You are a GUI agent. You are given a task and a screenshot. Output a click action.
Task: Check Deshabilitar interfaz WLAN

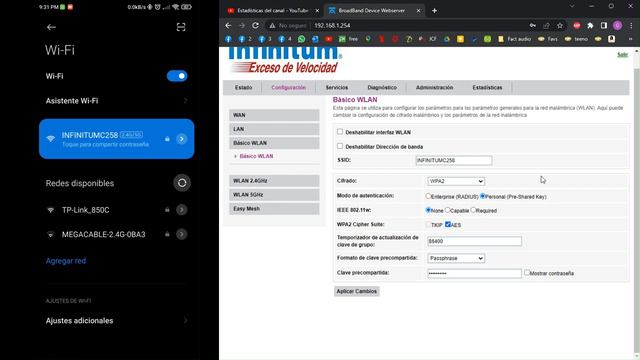(x=340, y=132)
